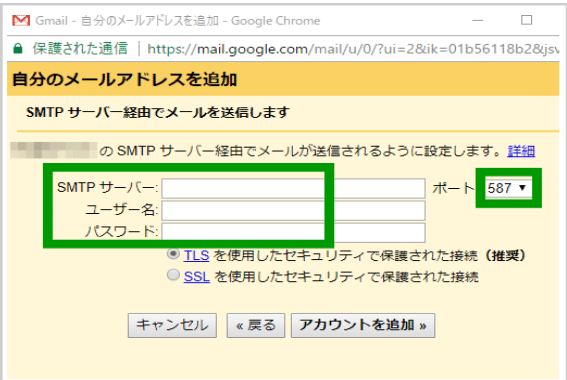Open the ポート 587 dropdown
Image resolution: width=567 pixels, height=380 pixels.
coord(508,188)
